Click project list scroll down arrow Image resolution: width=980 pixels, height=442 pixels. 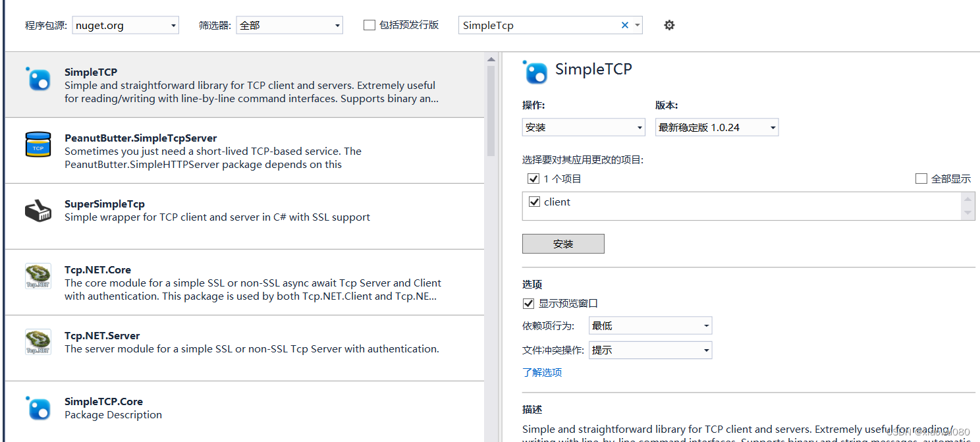tap(967, 213)
